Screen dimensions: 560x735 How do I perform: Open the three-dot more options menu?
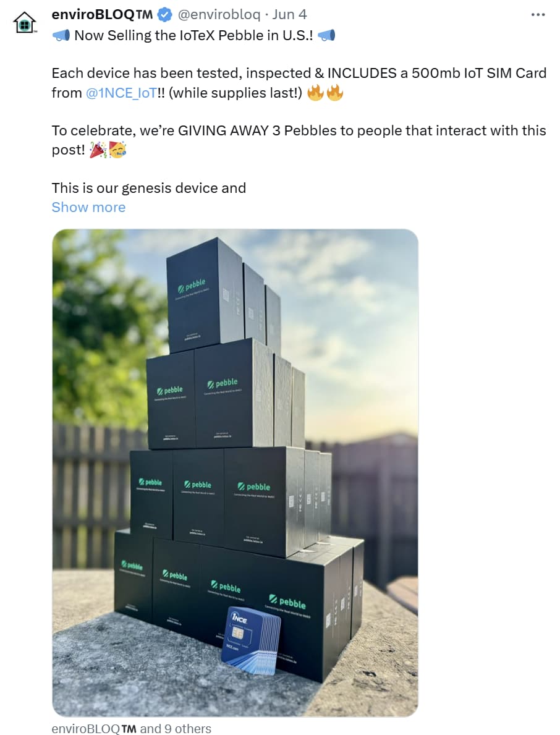click(x=538, y=15)
